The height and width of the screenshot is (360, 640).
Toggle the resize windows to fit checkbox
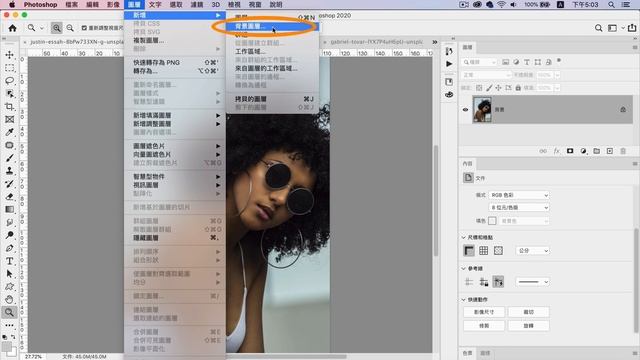coord(84,28)
